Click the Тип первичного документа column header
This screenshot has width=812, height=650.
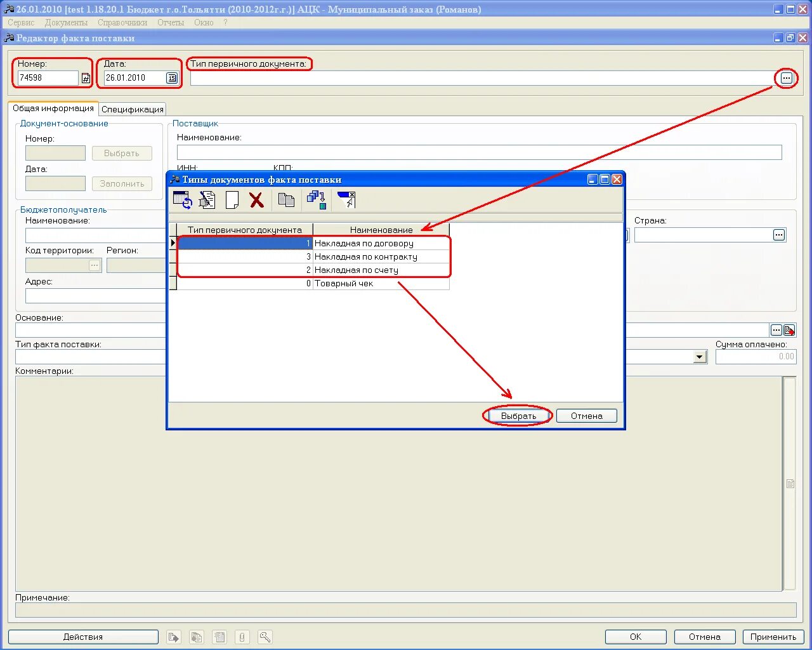(245, 230)
